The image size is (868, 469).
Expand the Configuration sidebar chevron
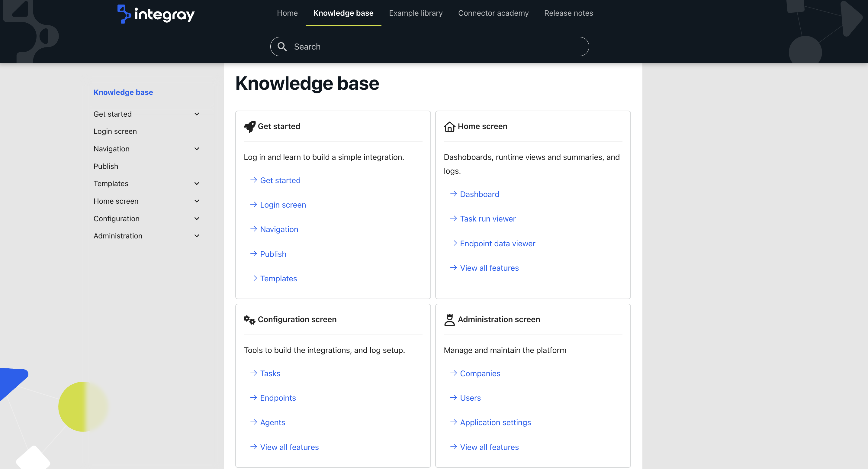coord(197,218)
